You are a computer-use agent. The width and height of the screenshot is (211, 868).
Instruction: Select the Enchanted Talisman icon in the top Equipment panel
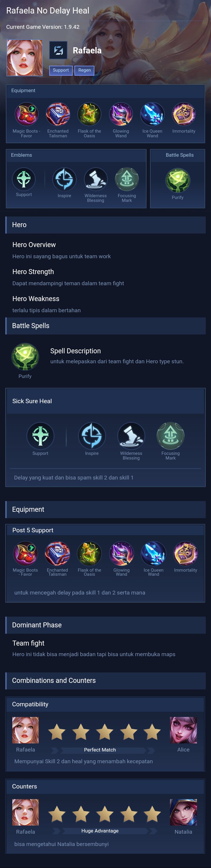(x=58, y=114)
